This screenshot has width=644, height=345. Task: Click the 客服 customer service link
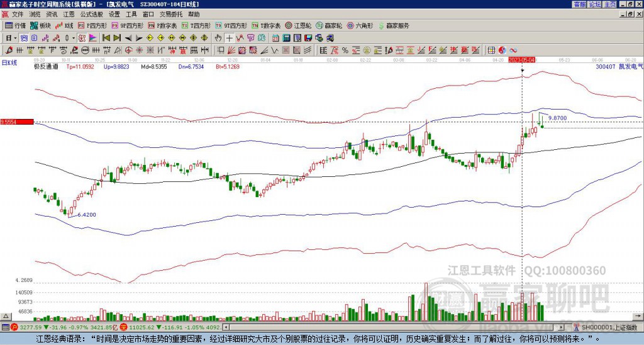pos(579,4)
